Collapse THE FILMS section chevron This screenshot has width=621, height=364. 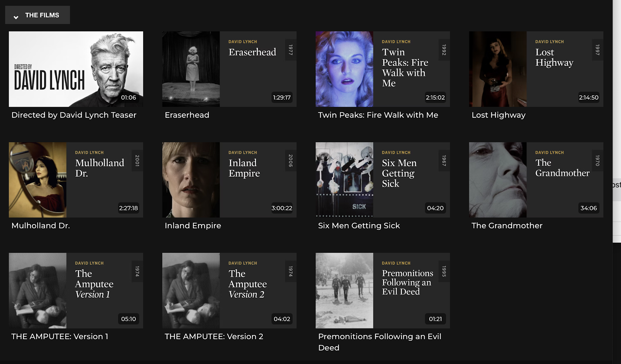click(16, 17)
